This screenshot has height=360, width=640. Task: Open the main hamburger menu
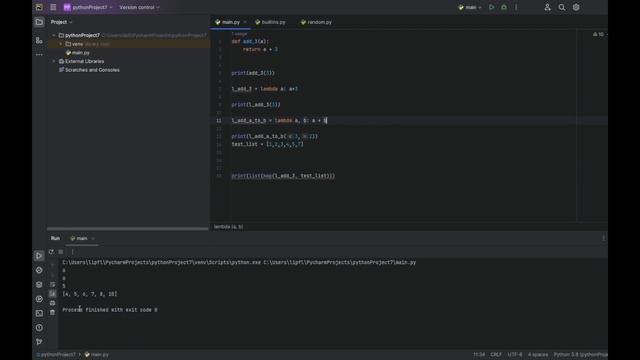[x=53, y=7]
